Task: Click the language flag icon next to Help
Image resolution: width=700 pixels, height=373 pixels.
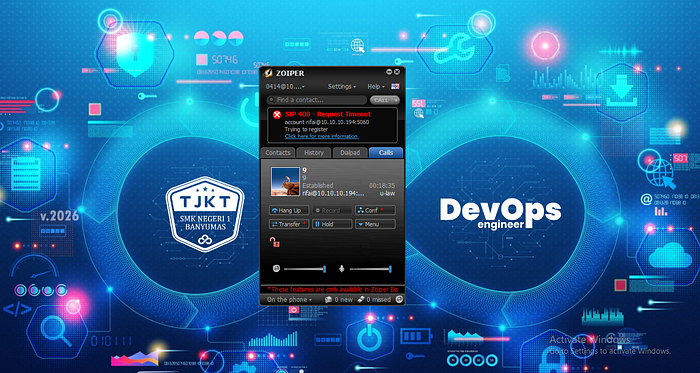Action: click(x=395, y=87)
